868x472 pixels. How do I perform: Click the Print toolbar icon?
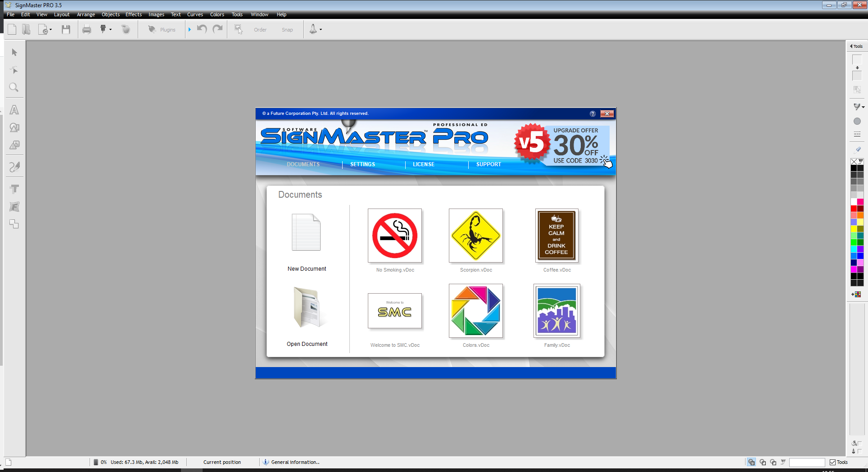[87, 30]
